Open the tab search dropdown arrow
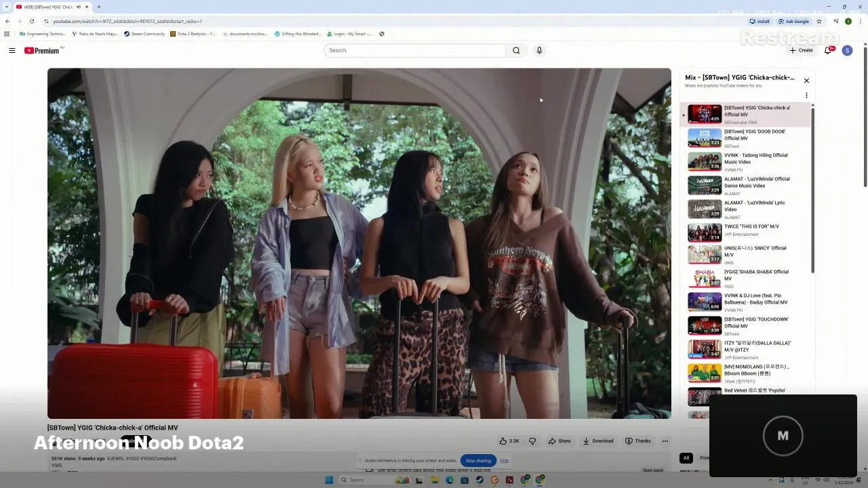 tap(7, 7)
